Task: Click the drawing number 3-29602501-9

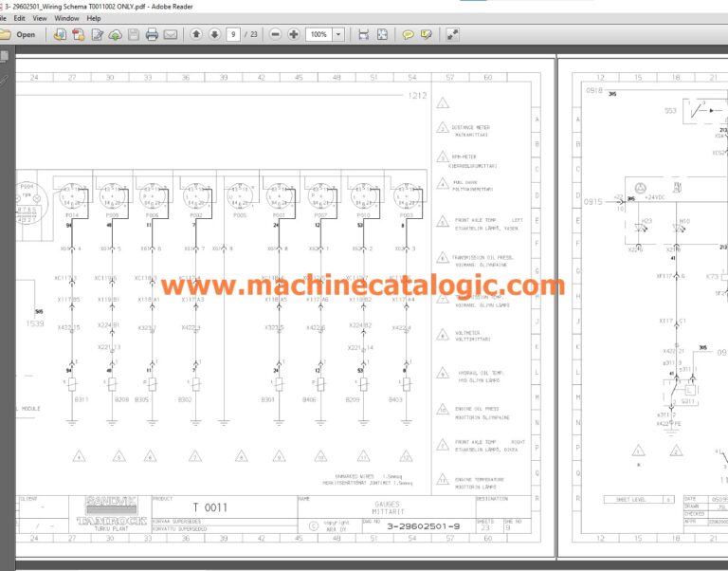Action: pos(424,526)
